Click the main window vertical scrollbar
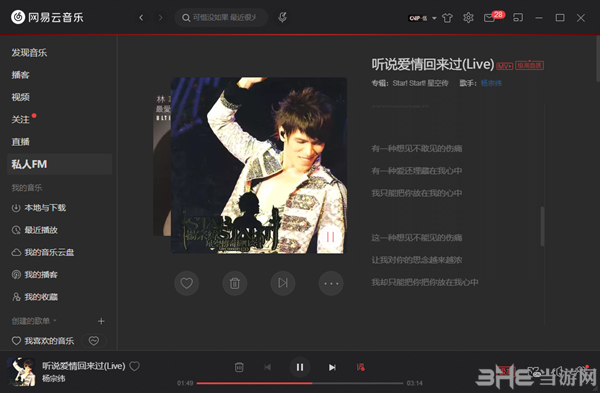Screen dimensions: 600x393 click(598, 58)
